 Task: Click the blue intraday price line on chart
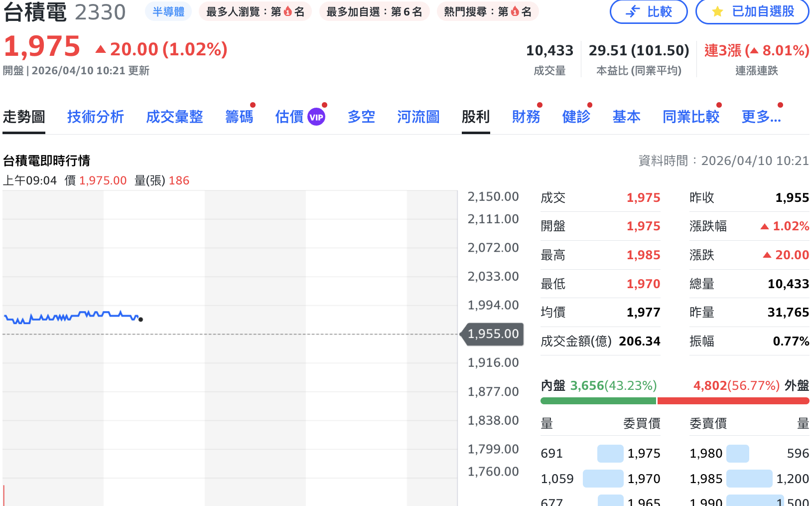pos(75,315)
